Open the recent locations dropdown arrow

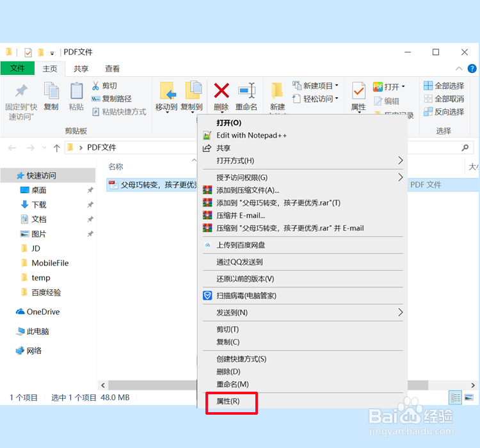(44, 148)
